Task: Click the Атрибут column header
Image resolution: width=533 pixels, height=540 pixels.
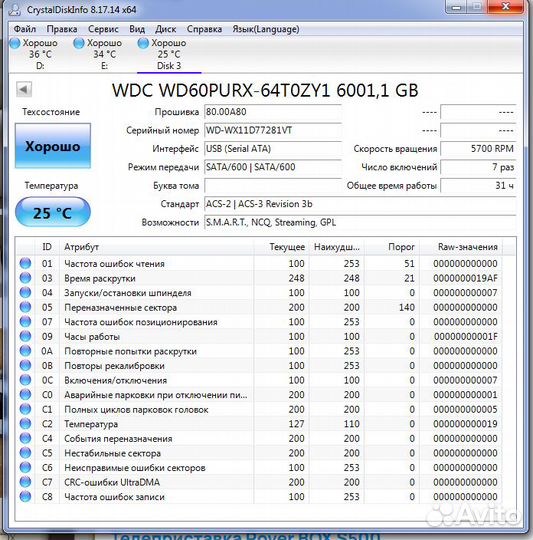Action: coord(156,247)
